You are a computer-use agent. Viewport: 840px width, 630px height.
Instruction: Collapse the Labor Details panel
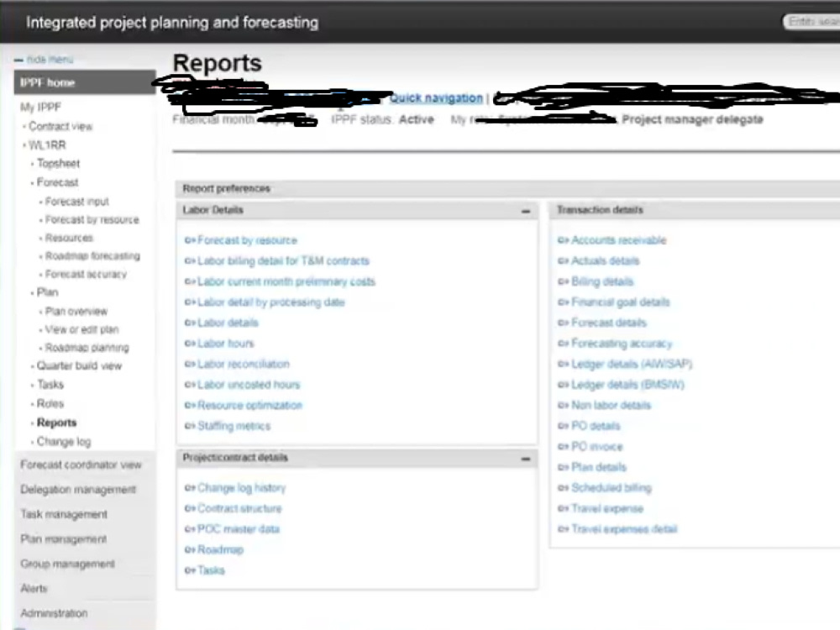(526, 211)
